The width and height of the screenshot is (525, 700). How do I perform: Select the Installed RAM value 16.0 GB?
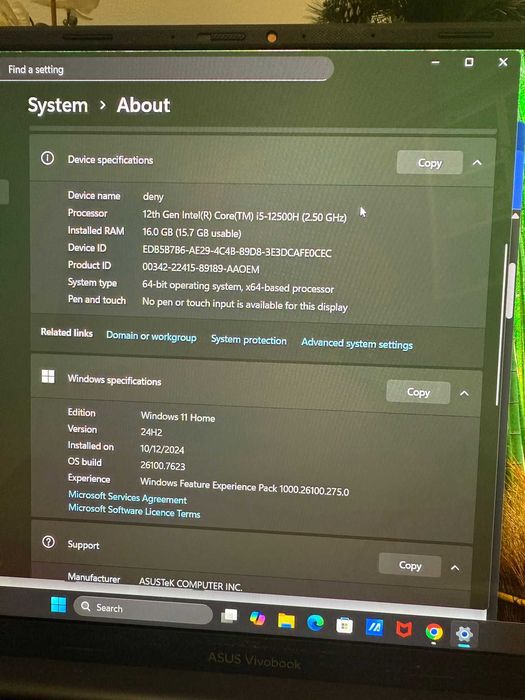click(192, 233)
